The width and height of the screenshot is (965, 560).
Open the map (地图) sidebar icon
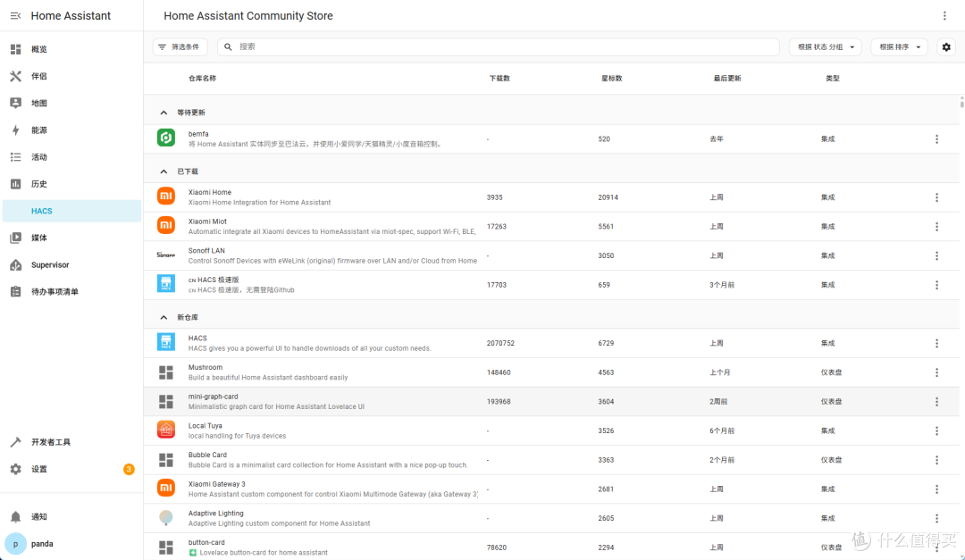(x=15, y=103)
